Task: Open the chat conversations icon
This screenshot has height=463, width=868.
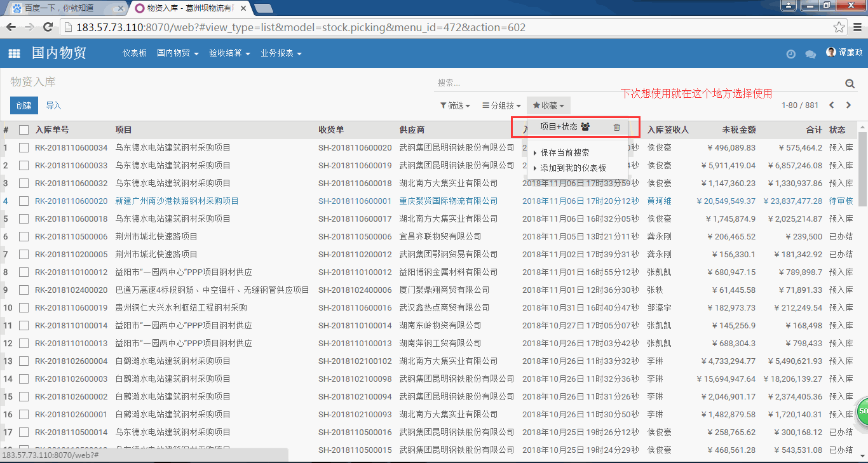Action: click(x=810, y=55)
